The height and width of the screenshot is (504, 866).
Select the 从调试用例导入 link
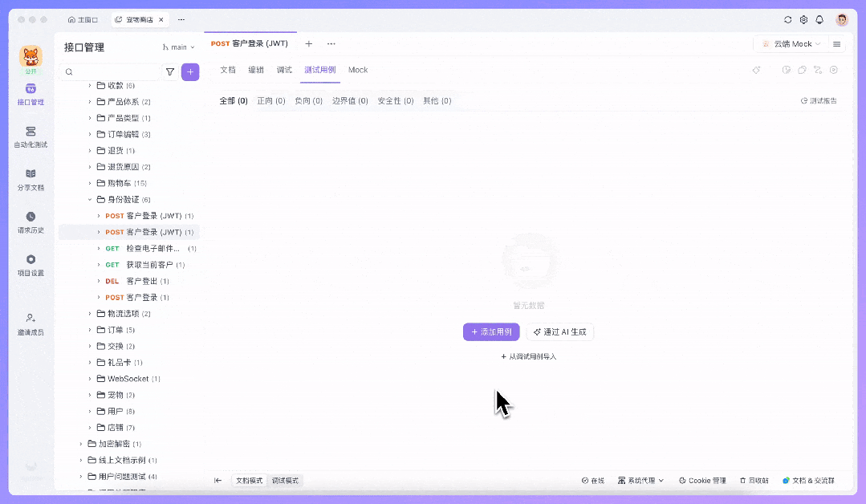pyautogui.click(x=530, y=356)
